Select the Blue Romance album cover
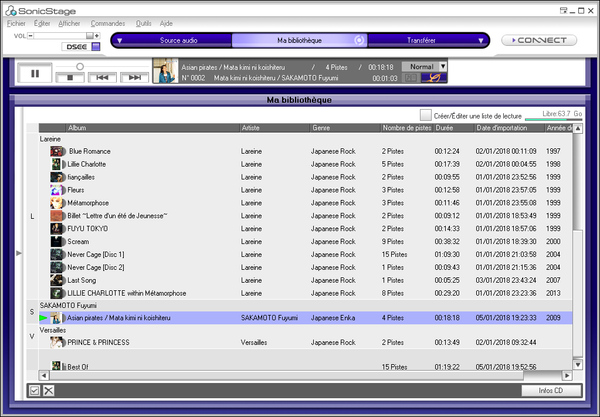The width and height of the screenshot is (600, 417). 58,151
